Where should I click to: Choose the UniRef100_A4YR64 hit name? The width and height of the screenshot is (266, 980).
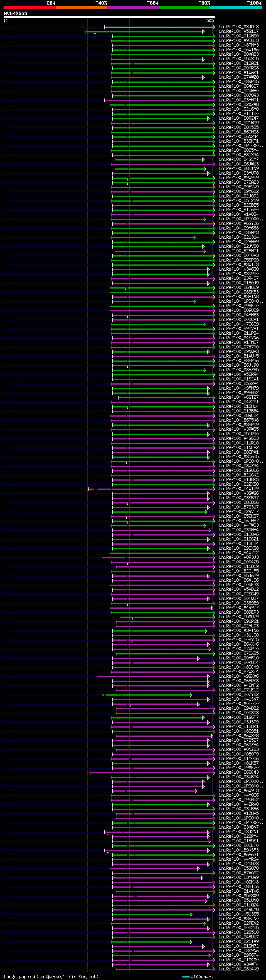pyautogui.click(x=239, y=859)
